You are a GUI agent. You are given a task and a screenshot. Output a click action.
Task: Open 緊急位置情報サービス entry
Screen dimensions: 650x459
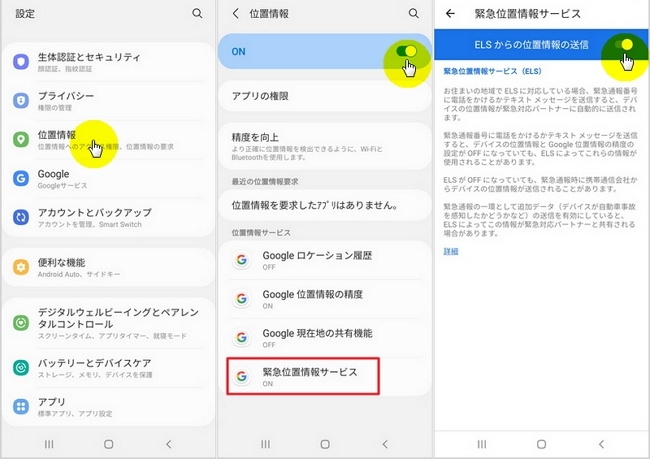pos(325,376)
